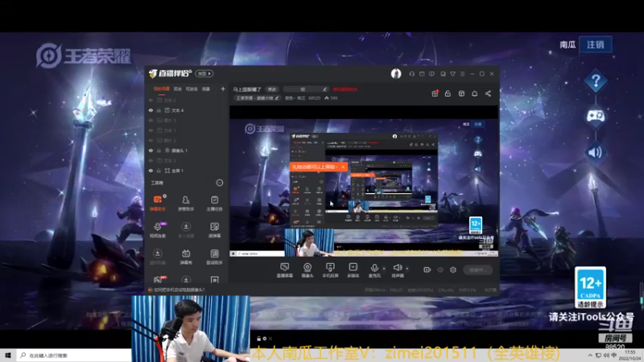Image resolution: width=644 pixels, height=362 pixels.
Task: Edit the 王者荣耀 game category field
Action: [x=257, y=98]
